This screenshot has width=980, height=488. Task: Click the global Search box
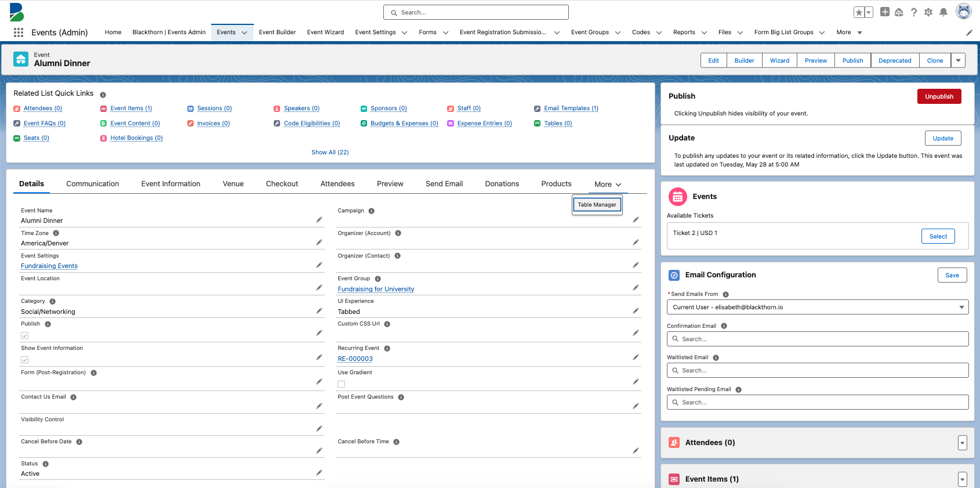(476, 12)
